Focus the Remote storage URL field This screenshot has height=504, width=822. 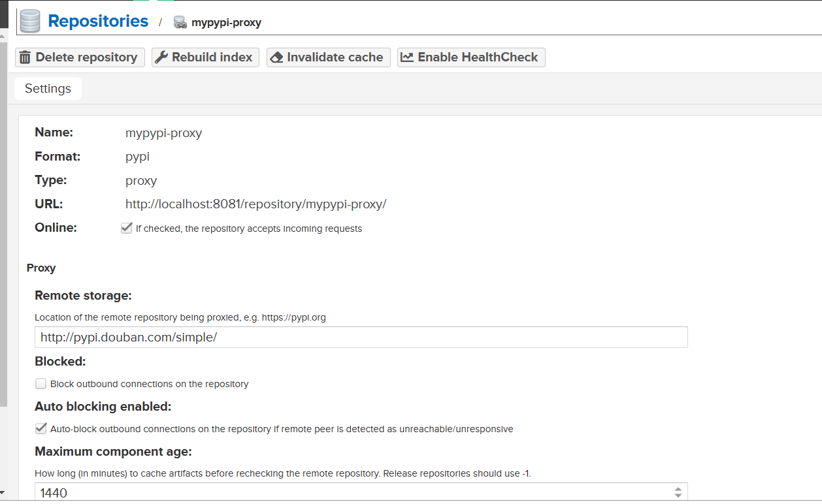click(x=361, y=338)
